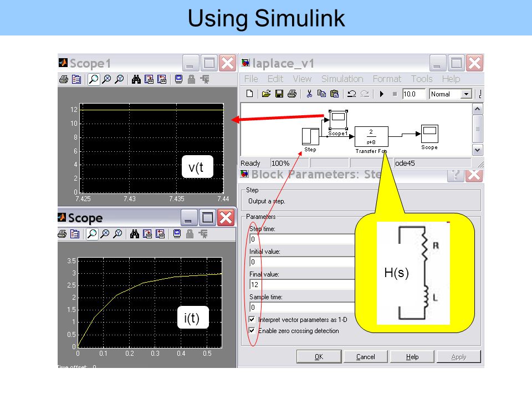Open Edit menu in laplace_v1
This screenshot has height=399, width=532.
click(275, 79)
